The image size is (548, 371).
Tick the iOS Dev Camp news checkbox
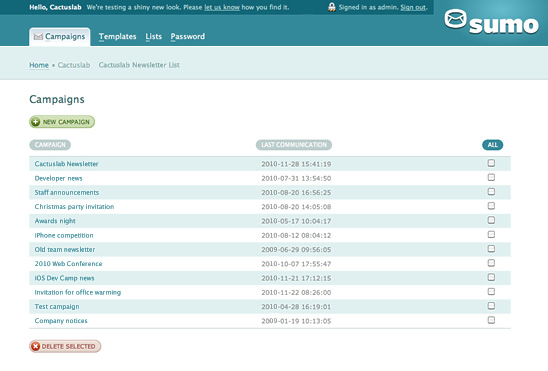tap(491, 277)
